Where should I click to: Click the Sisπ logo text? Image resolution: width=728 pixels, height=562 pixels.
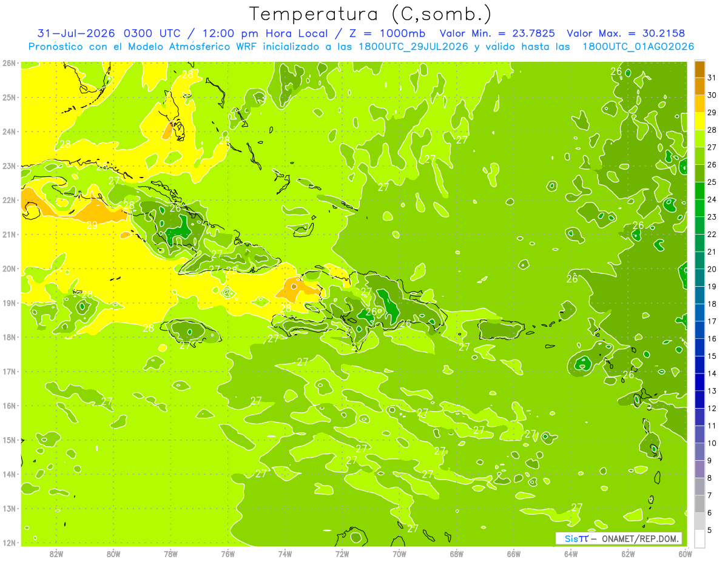click(x=576, y=538)
